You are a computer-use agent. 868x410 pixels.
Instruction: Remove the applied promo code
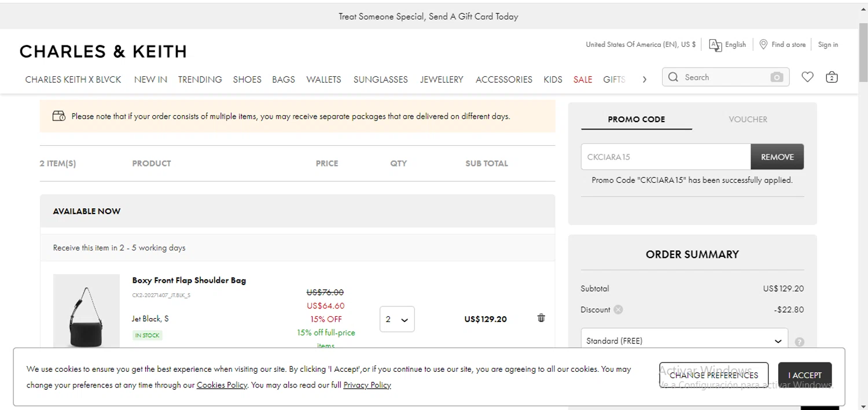pyautogui.click(x=777, y=157)
